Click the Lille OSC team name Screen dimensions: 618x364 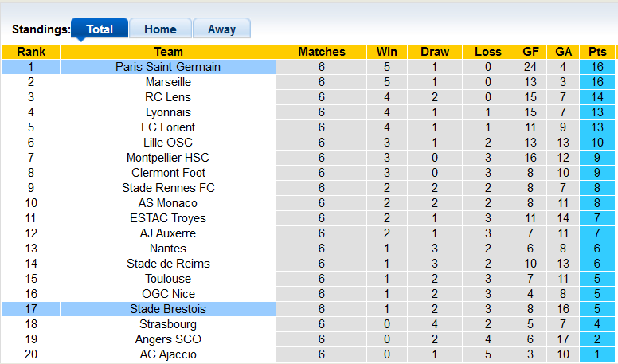click(x=168, y=143)
